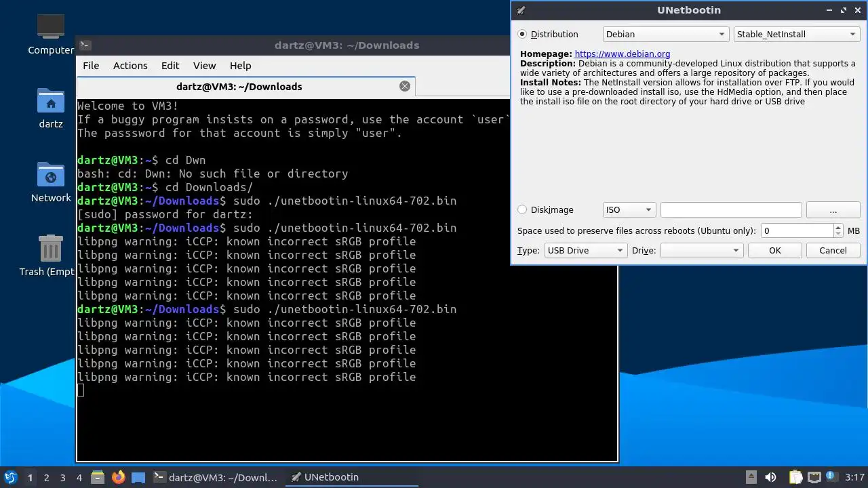Click the volume speaker tray icon
This screenshot has height=488, width=868.
pos(770,477)
